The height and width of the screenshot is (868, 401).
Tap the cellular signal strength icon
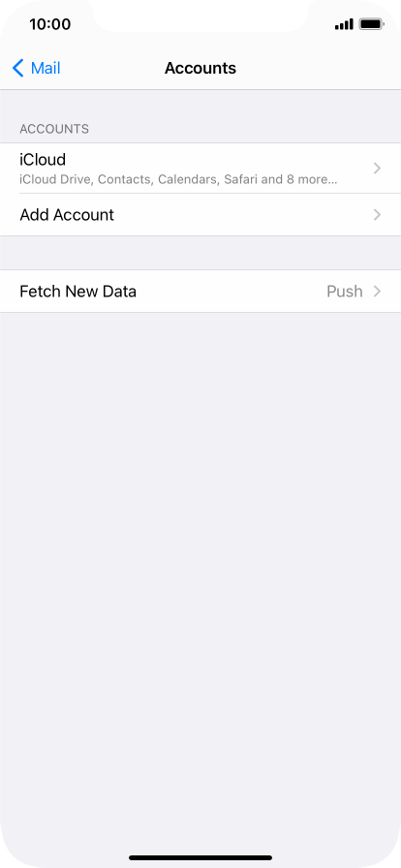click(x=344, y=24)
